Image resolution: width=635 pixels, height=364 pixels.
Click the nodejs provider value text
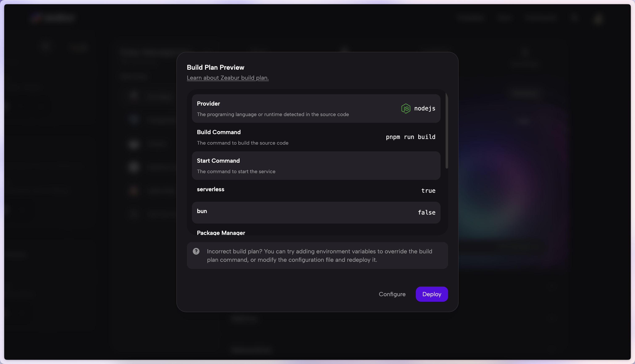tap(425, 109)
